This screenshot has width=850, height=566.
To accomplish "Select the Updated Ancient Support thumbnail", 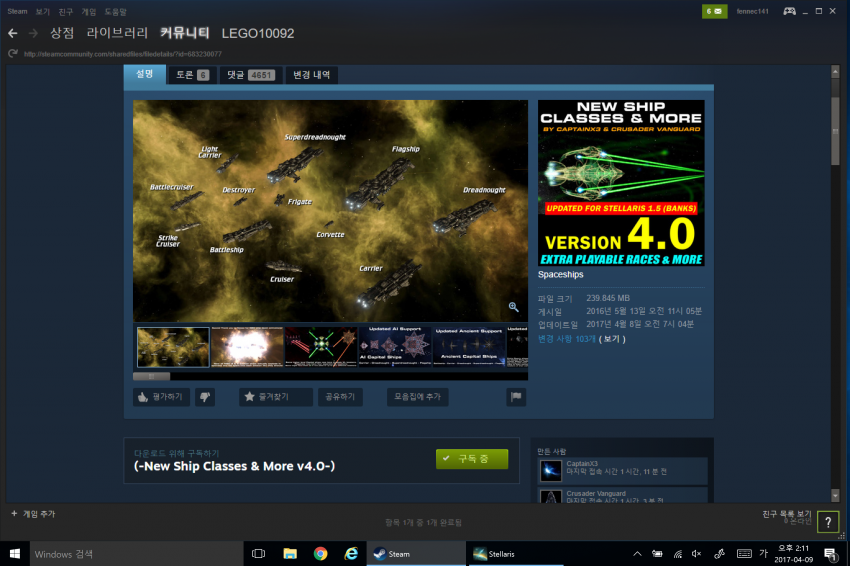I will point(469,348).
